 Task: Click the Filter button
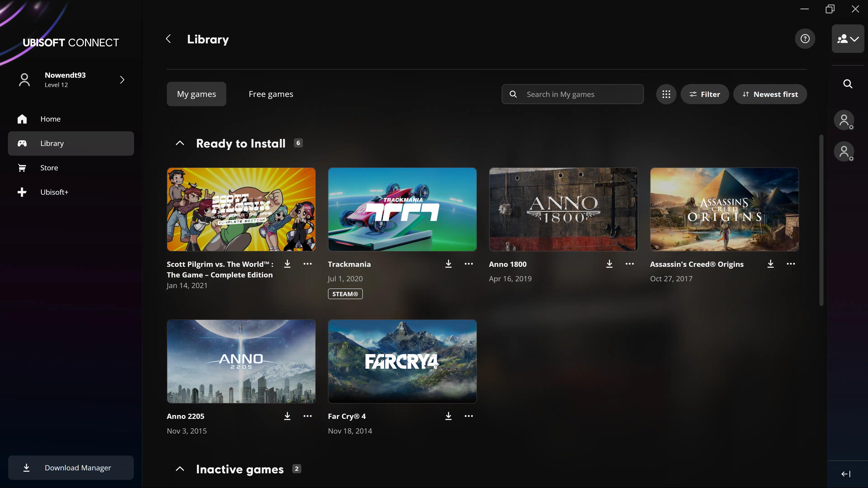705,94
